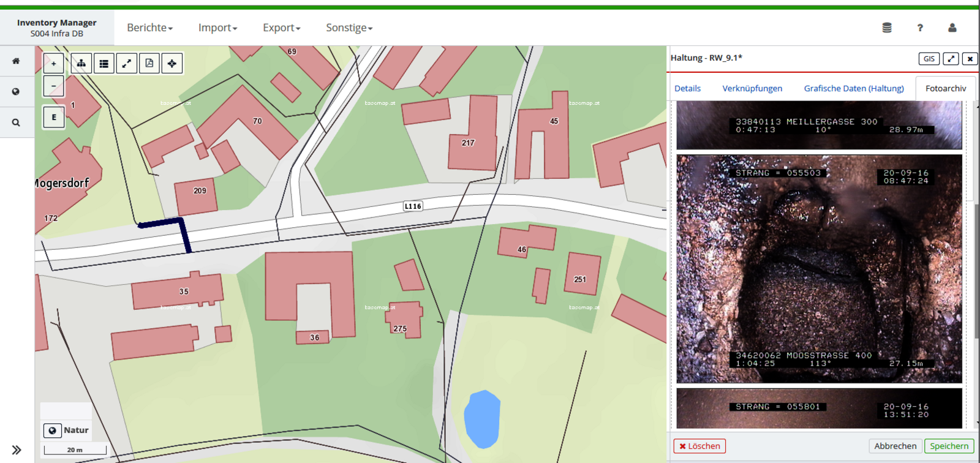Screen dimensions: 980x463
Task: Click the hierarchy tree map tool
Action: click(81, 63)
